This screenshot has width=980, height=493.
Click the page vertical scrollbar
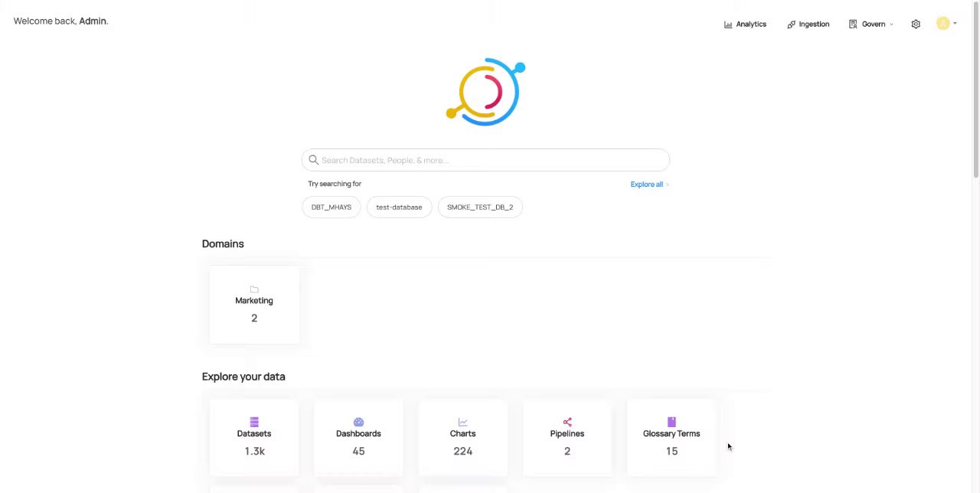click(975, 92)
